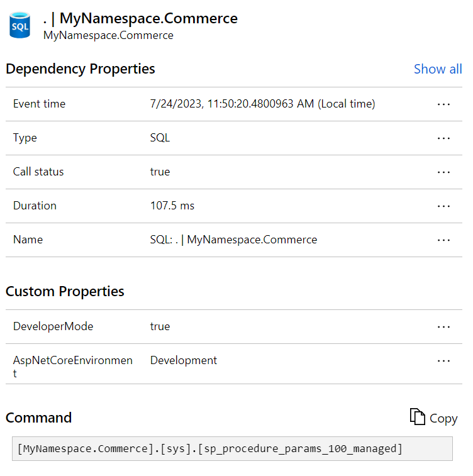473x476 pixels.
Task: Click the SQL value in the Type row
Action: point(160,138)
